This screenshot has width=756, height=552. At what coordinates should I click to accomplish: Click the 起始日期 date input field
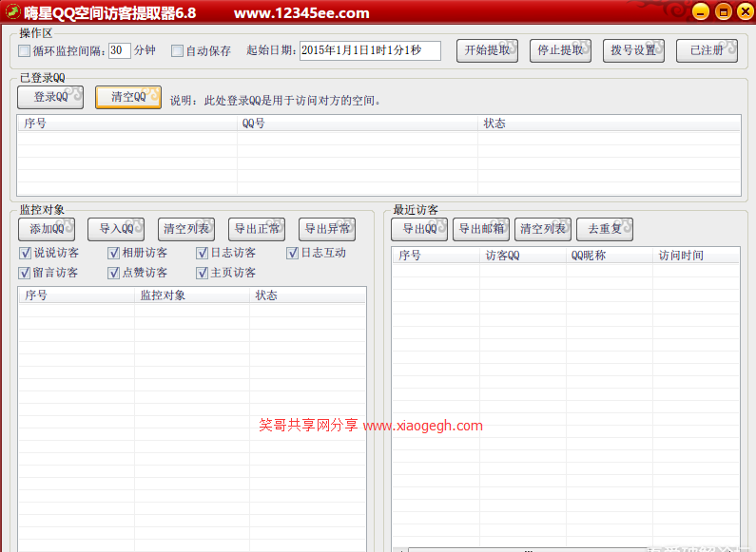370,50
